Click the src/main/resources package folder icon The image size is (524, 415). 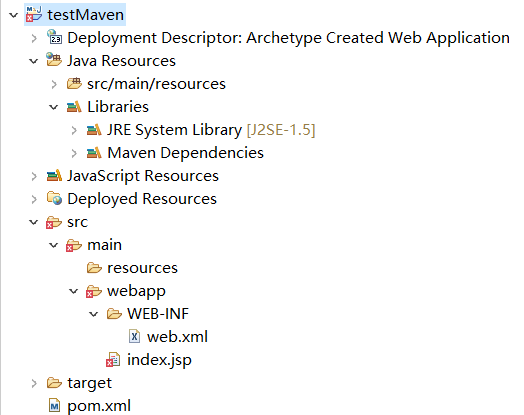coord(74,83)
